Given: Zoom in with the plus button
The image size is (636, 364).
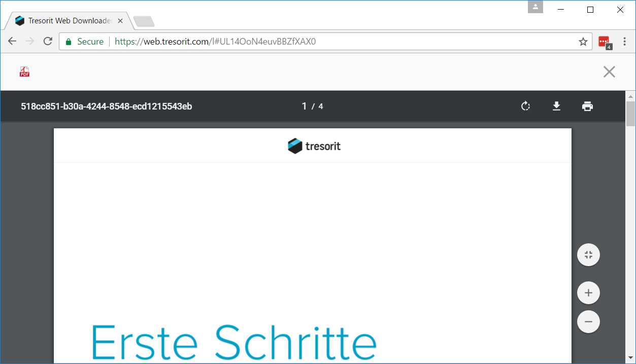Looking at the screenshot, I should point(589,293).
